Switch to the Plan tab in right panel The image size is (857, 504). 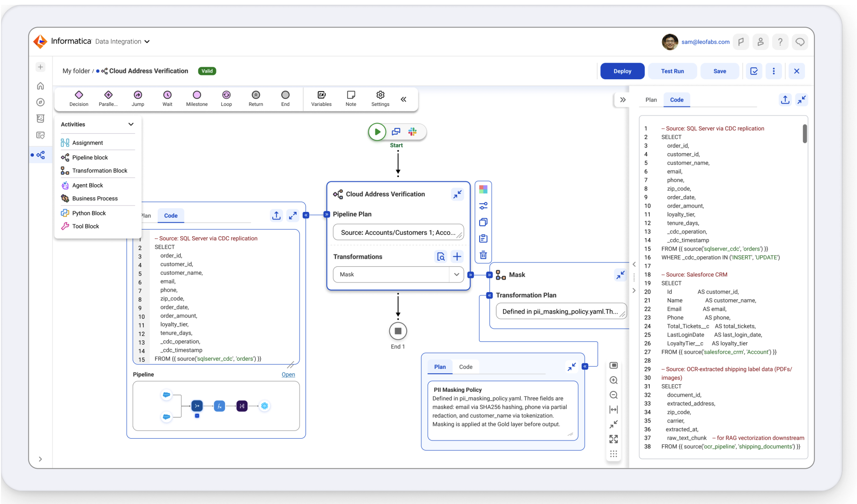click(651, 100)
